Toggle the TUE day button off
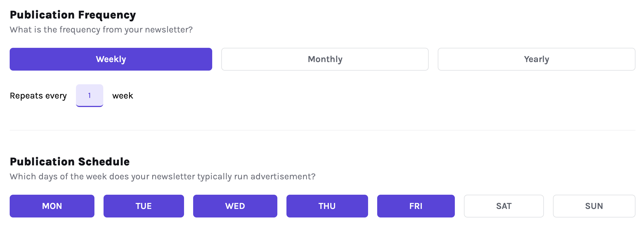Image resolution: width=644 pixels, height=230 pixels. (144, 206)
